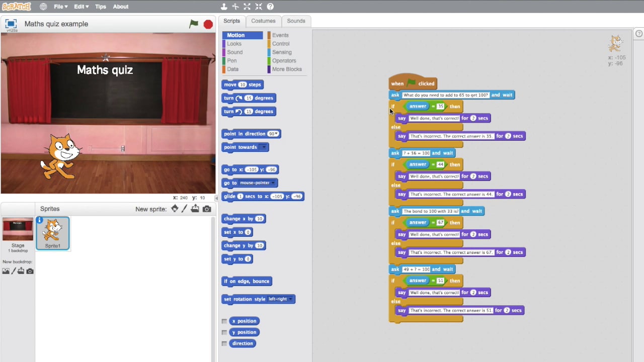Stop the project with the red stop sign
Screen dimensions: 644x362
208,24
